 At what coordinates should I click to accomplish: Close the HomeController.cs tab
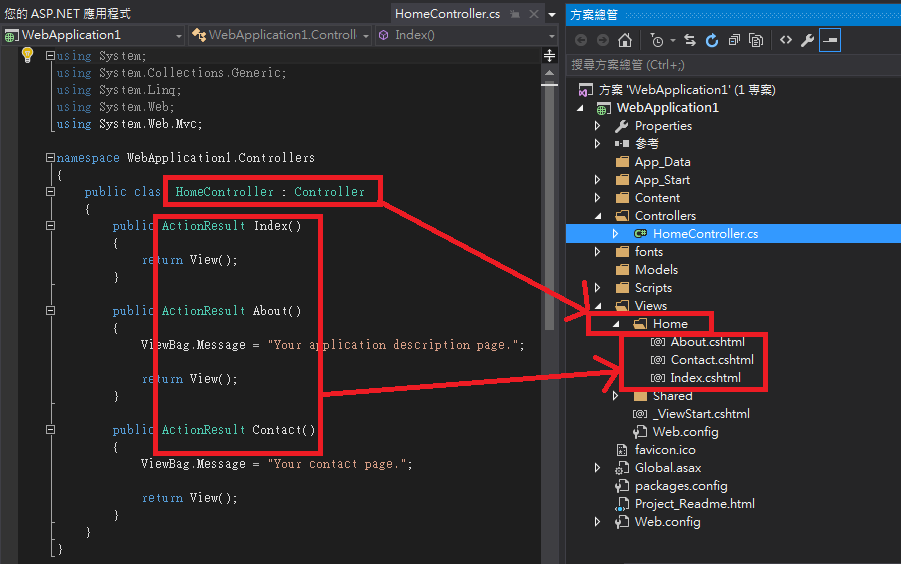(x=534, y=14)
